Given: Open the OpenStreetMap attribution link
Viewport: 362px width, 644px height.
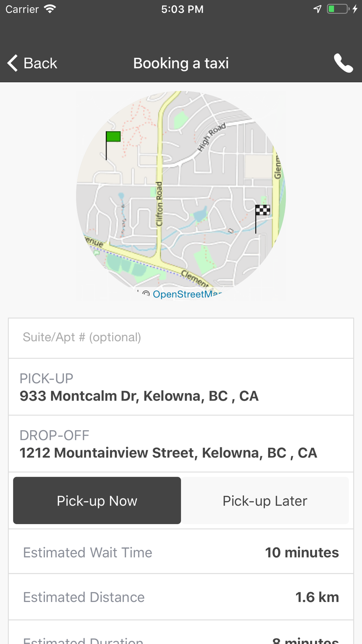Looking at the screenshot, I should [x=187, y=294].
